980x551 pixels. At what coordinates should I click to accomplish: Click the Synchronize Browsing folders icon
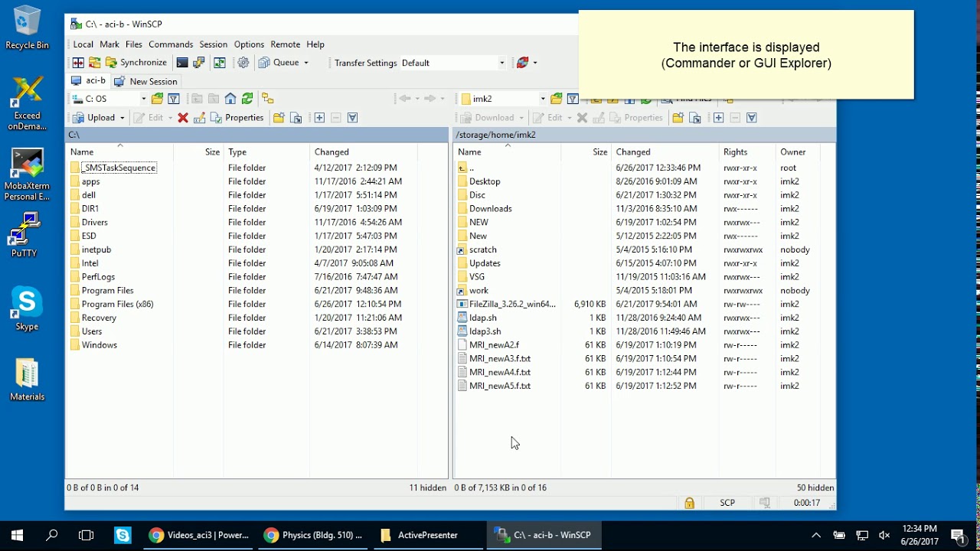click(x=95, y=63)
